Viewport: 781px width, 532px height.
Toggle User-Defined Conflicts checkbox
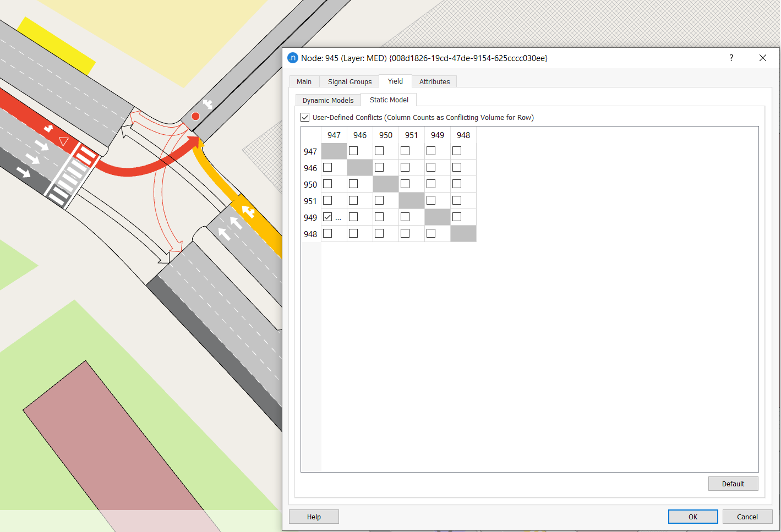[x=305, y=117]
